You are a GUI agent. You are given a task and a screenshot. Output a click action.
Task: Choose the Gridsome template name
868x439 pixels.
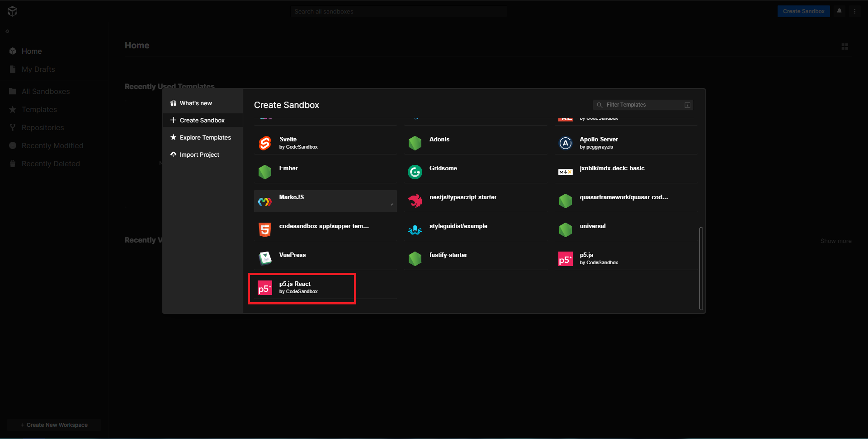tap(443, 168)
